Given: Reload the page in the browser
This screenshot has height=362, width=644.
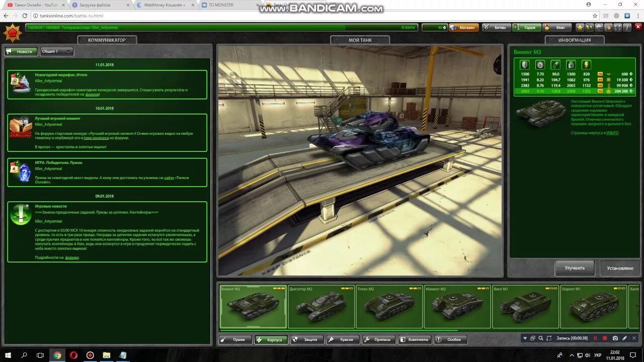Looking at the screenshot, I should (x=24, y=16).
